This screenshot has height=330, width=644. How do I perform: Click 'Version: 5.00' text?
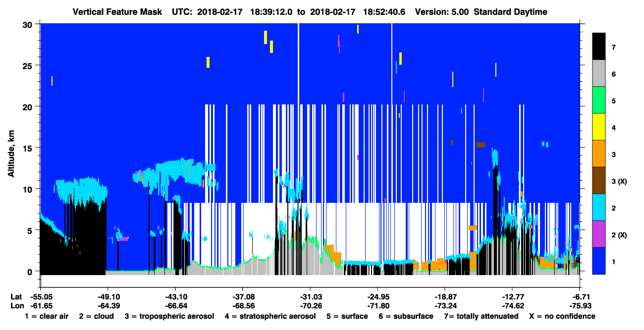(441, 12)
